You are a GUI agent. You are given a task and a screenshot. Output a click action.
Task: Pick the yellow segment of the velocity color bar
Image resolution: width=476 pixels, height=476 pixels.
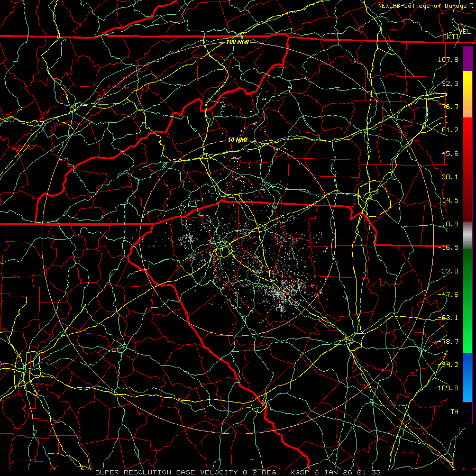coord(467,81)
